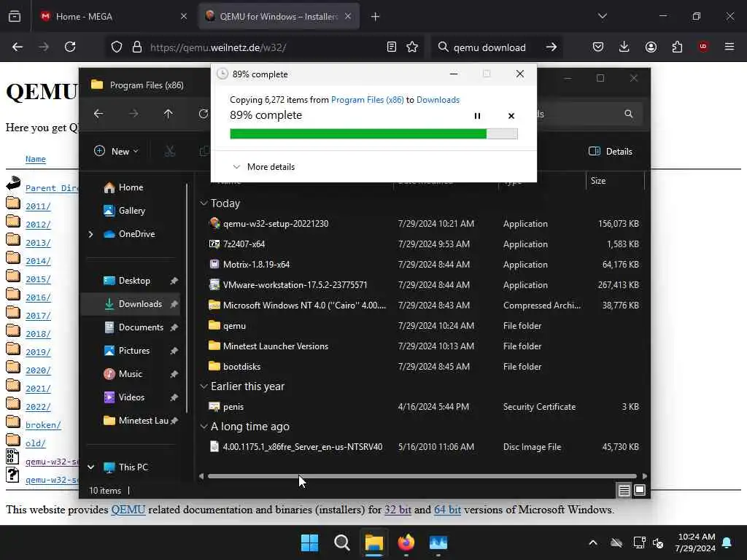Switch to details list view layout
Screen dimensions: 747x560
pyautogui.click(x=624, y=490)
